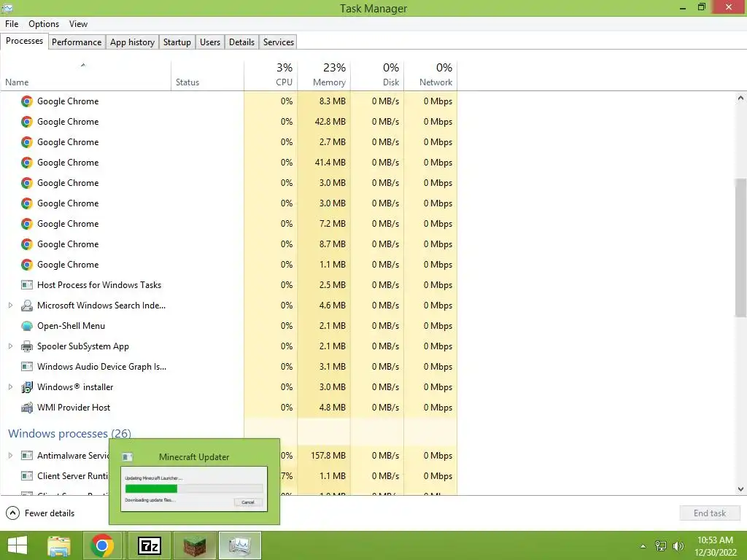Click the network tray icon
The width and height of the screenshot is (747, 560).
coord(661,546)
